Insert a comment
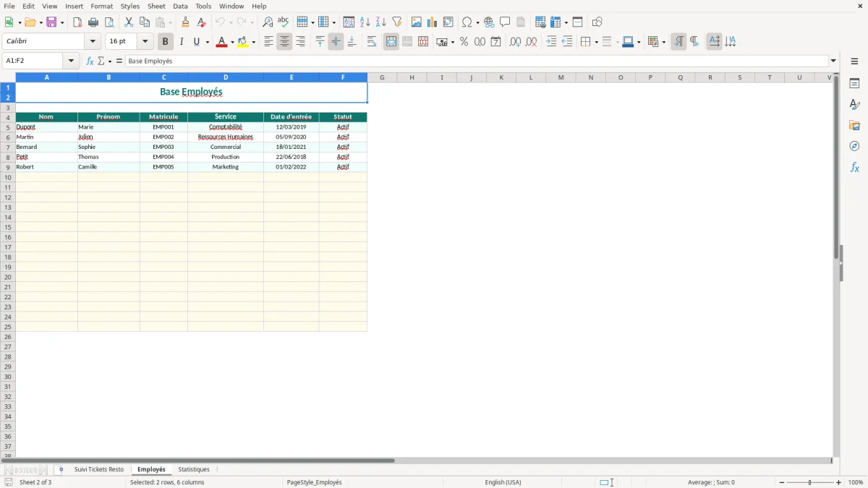Viewport: 868px width, 488px height. [505, 22]
